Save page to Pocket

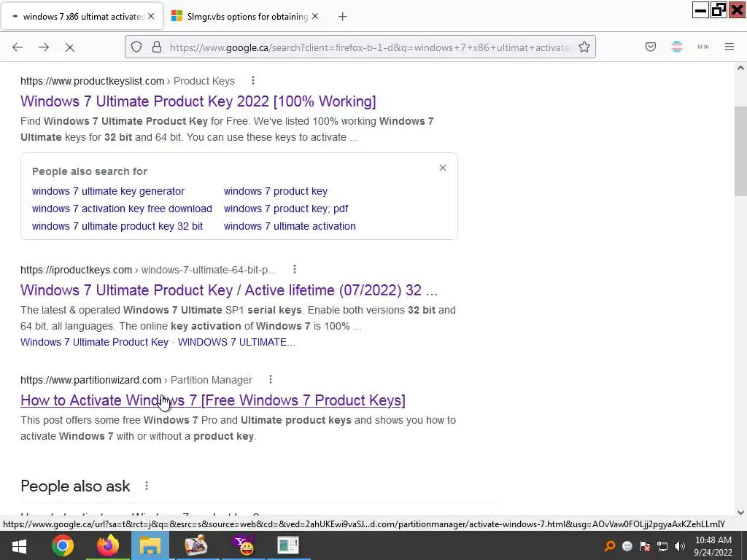[651, 47]
